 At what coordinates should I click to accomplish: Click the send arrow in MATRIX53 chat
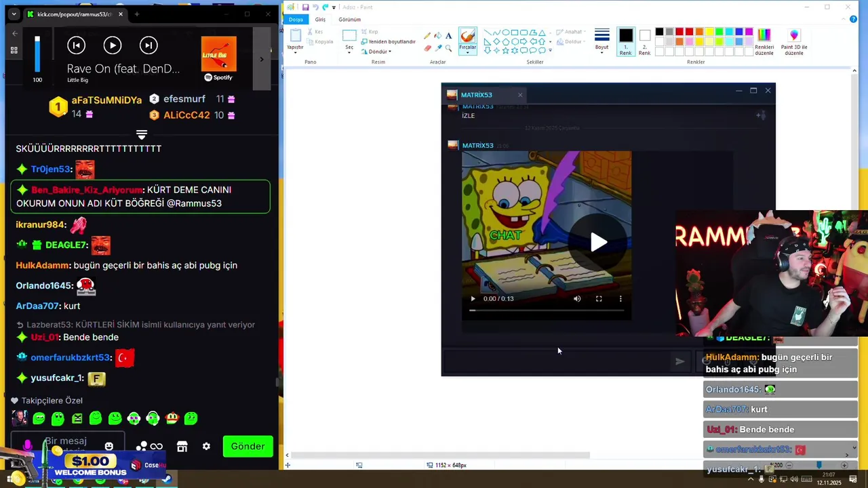coord(679,361)
